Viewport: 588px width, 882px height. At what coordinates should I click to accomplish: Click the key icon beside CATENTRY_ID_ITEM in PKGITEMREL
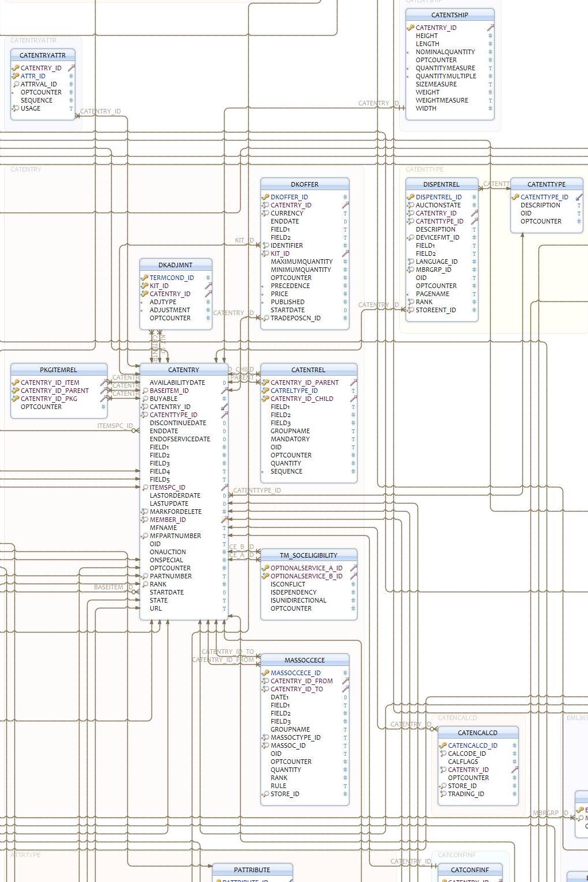16,382
